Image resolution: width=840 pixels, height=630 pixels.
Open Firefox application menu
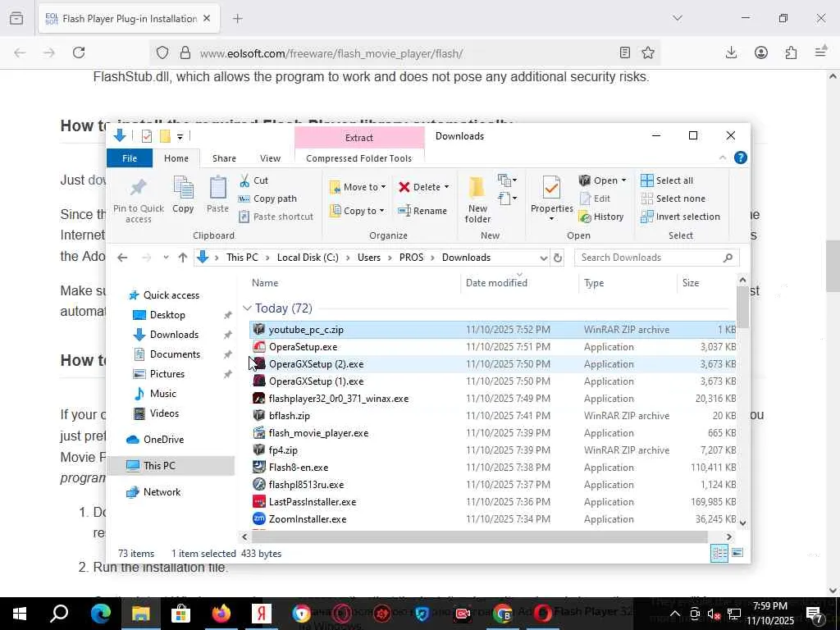(x=820, y=52)
